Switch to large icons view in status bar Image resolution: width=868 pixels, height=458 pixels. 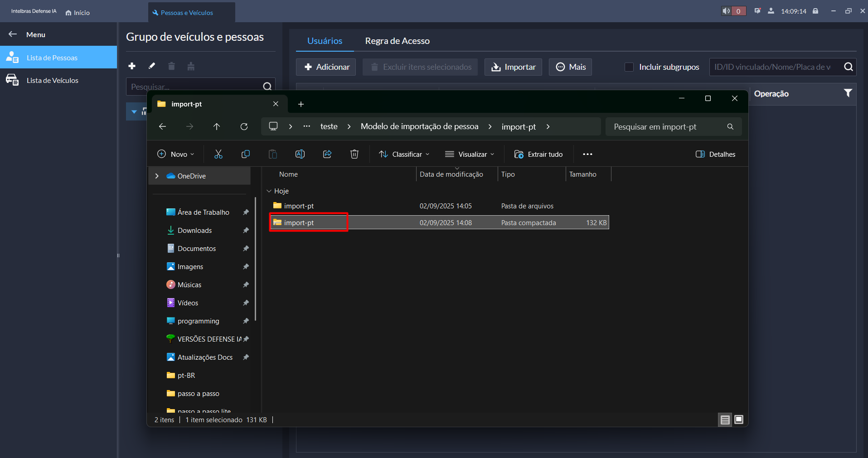[739, 419]
